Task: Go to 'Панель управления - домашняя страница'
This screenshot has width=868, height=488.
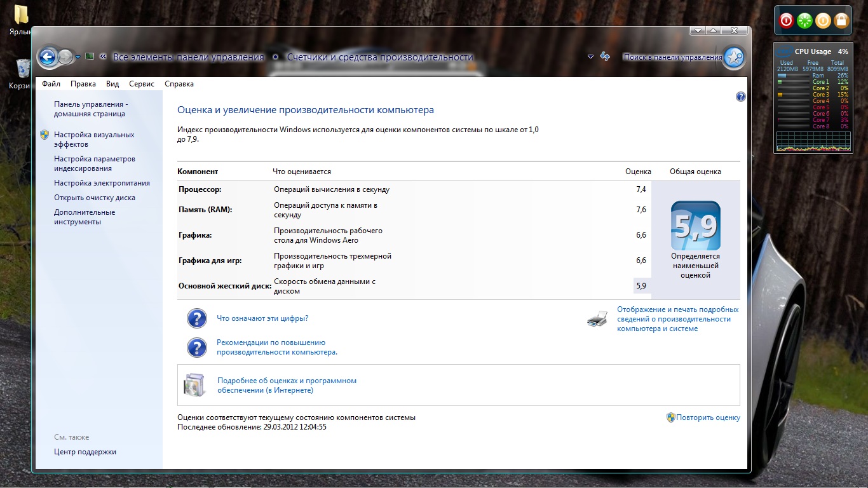Action: click(91, 109)
